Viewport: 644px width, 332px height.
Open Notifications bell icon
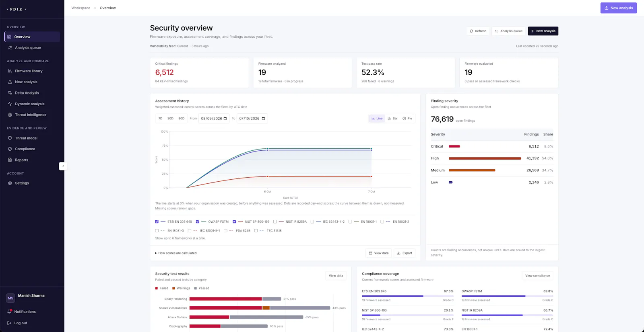pyautogui.click(x=9, y=312)
